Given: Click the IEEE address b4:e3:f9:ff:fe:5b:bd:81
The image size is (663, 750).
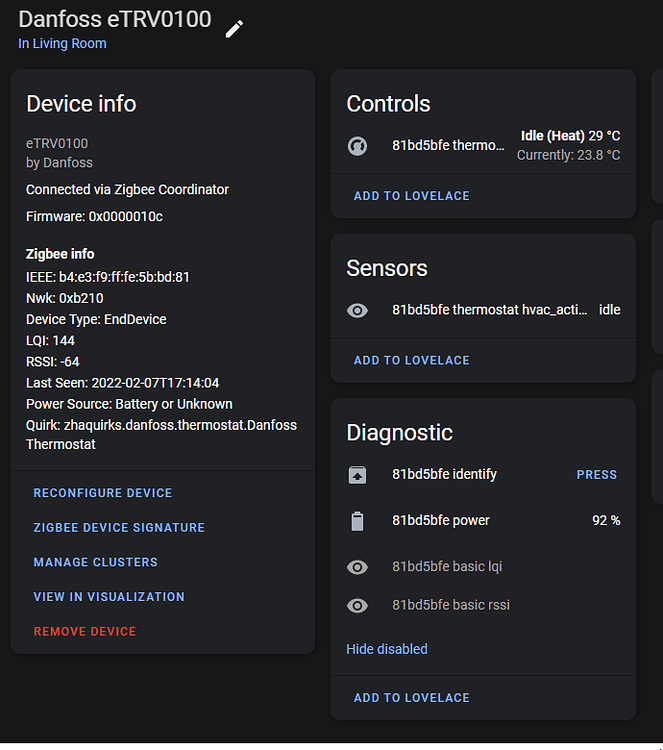Looking at the screenshot, I should tap(124, 277).
